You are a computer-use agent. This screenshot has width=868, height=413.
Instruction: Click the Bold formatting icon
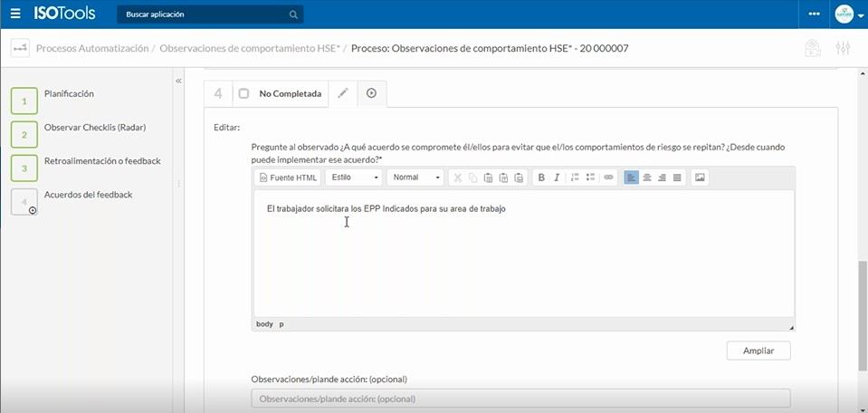click(x=541, y=178)
